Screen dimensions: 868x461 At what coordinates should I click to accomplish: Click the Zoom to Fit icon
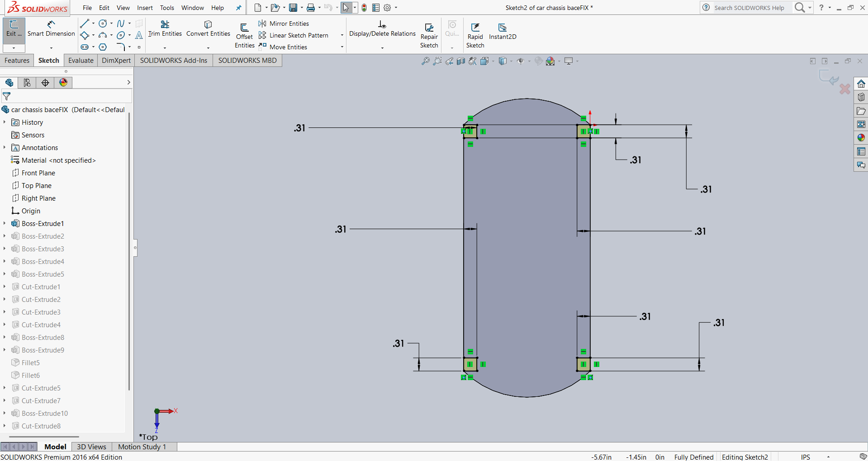click(426, 61)
